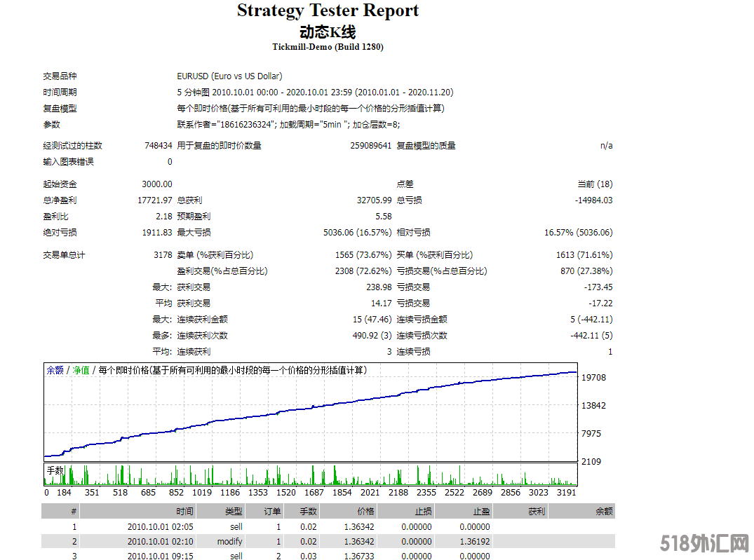
Task: Click the Strategy Tester Report title
Action: pyautogui.click(x=328, y=11)
